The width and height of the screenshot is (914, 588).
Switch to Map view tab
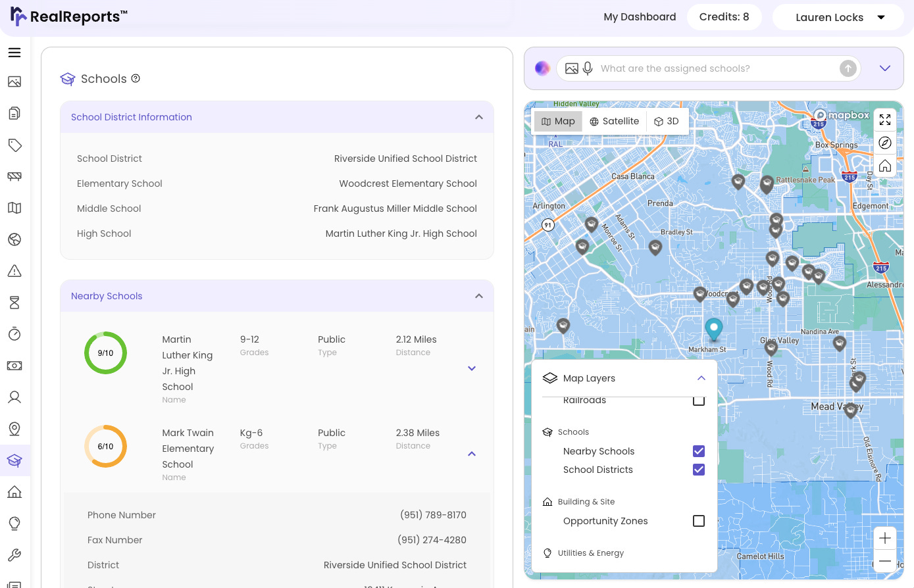(558, 121)
